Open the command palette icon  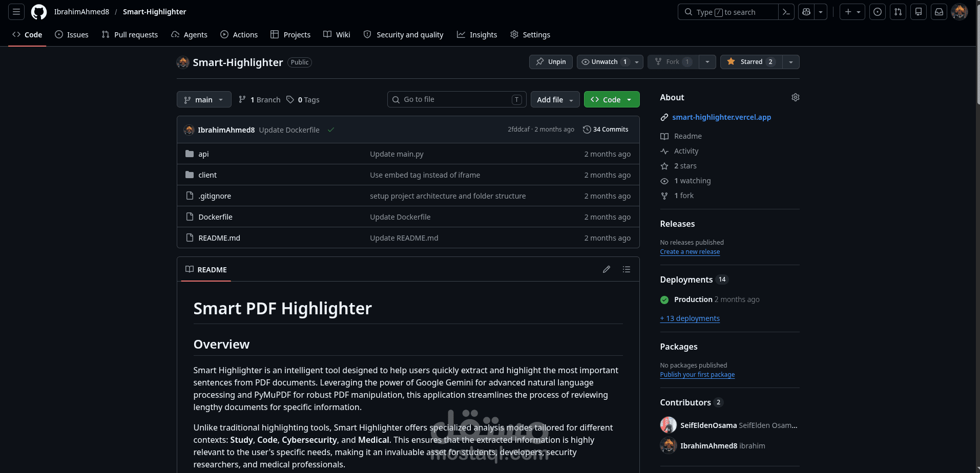pos(786,12)
